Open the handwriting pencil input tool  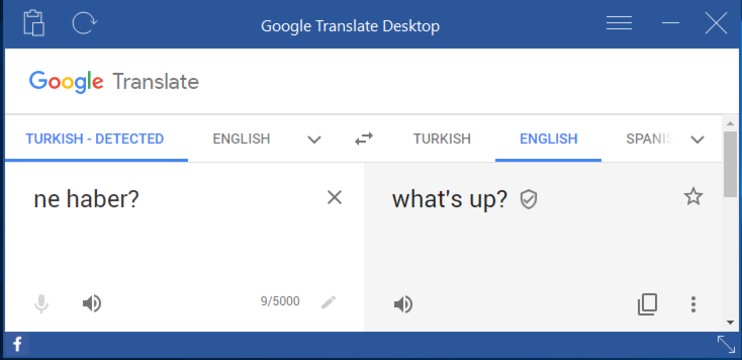click(x=328, y=302)
